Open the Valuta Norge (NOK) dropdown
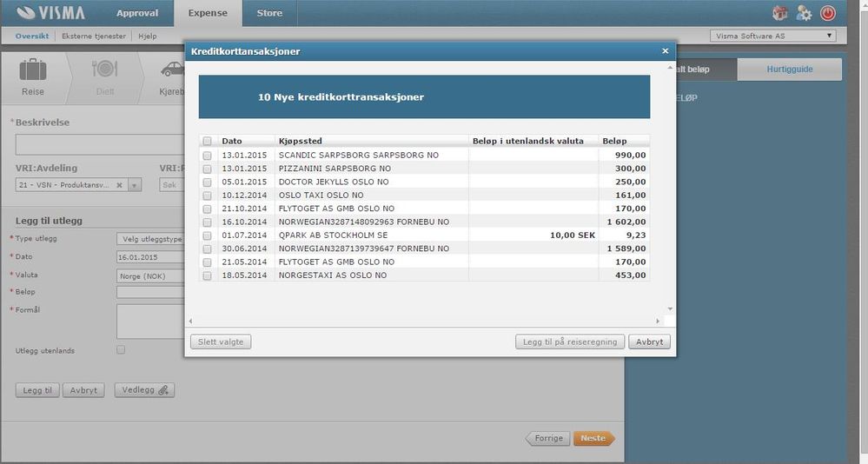868x464 pixels. pos(150,275)
